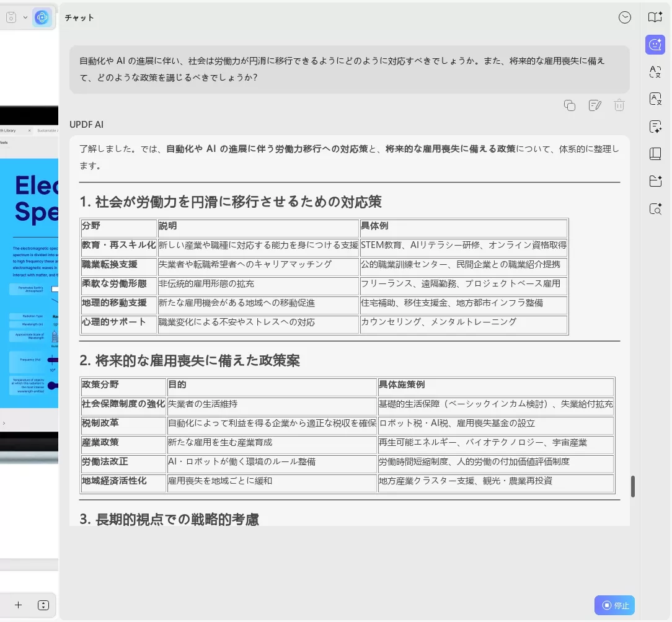Click cell '非伝統的雇用形態の拡充'
This screenshot has height=622, width=672.
258,285
